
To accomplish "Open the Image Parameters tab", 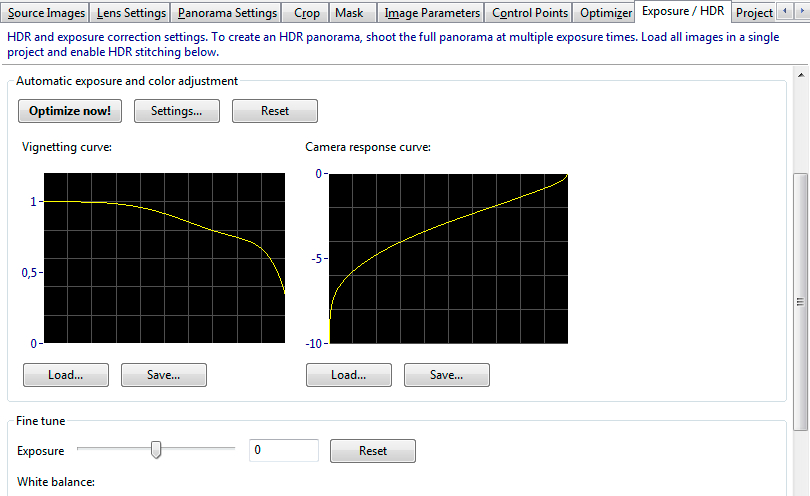I will [x=432, y=13].
